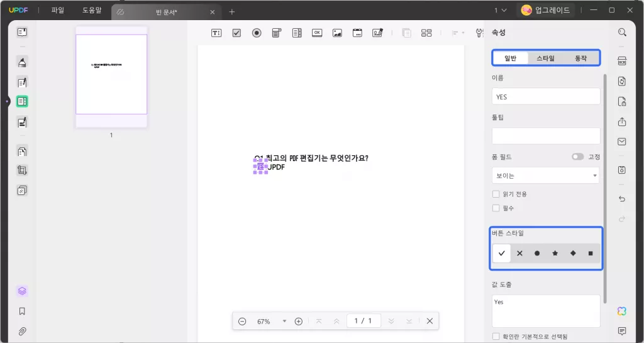Open the chat comments icon
This screenshot has width=644, height=343.
[622, 331]
